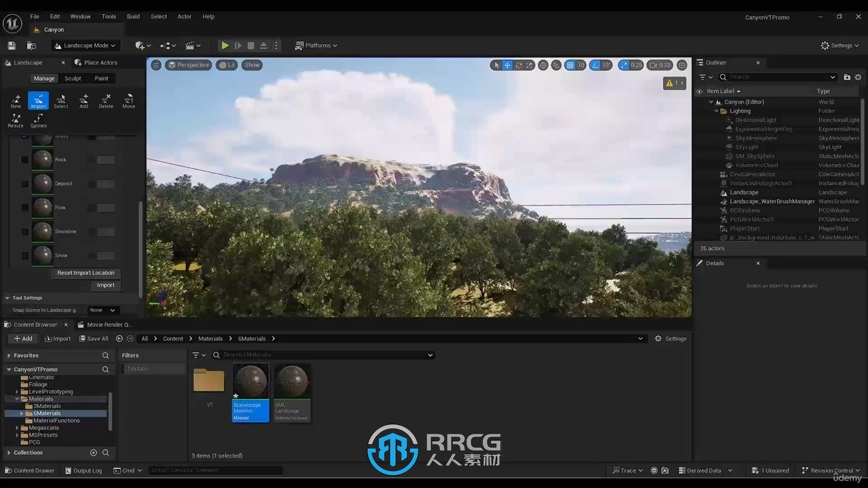Open play options three-dot menu
868x488 pixels.
pyautogui.click(x=277, y=45)
